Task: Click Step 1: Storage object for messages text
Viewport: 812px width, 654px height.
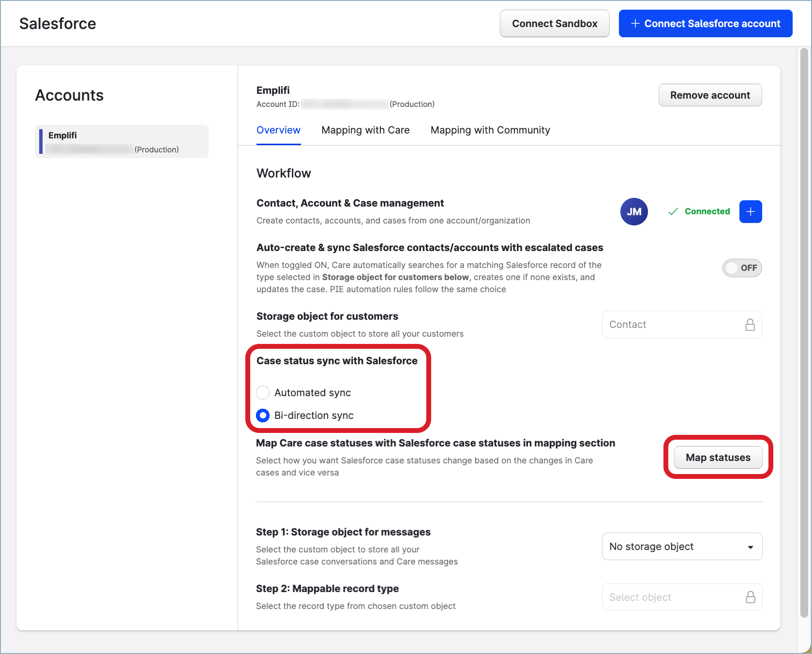Action: (343, 532)
